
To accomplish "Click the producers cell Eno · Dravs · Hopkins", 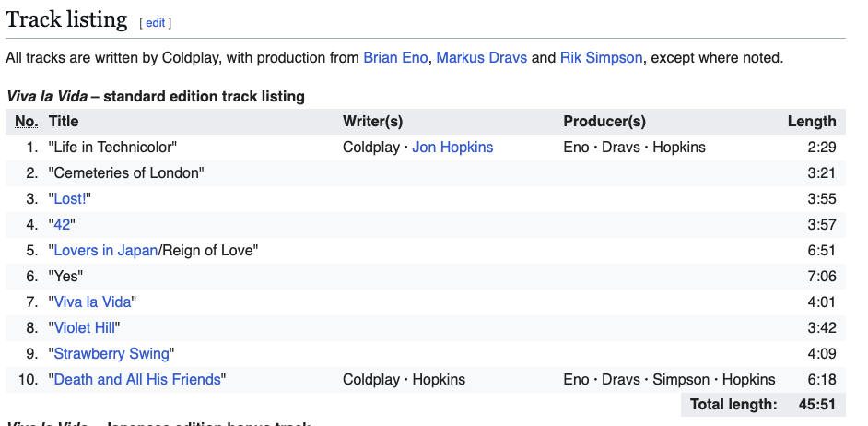I will (x=634, y=148).
